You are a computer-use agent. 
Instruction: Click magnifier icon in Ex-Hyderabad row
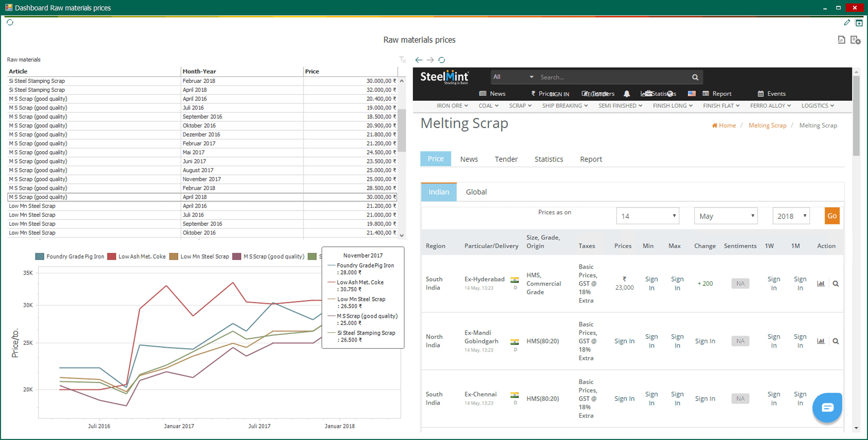click(836, 284)
